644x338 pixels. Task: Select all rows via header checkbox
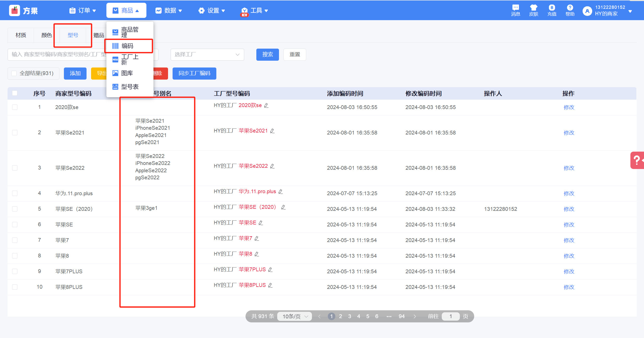click(x=15, y=93)
